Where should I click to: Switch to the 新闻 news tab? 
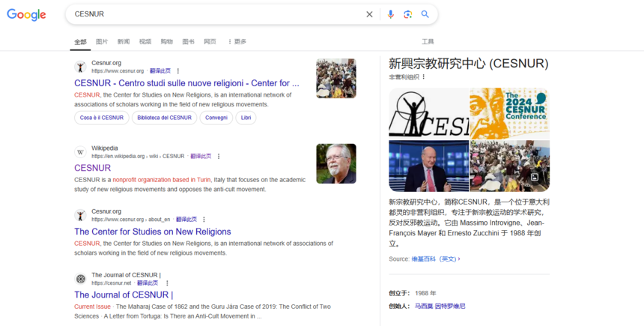click(124, 42)
